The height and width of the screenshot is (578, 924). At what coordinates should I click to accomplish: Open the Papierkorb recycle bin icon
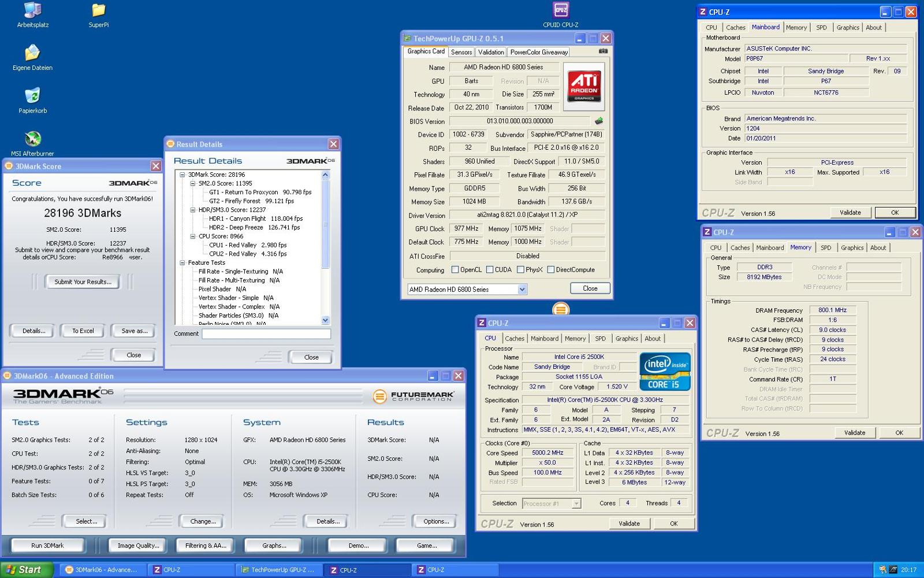point(32,101)
